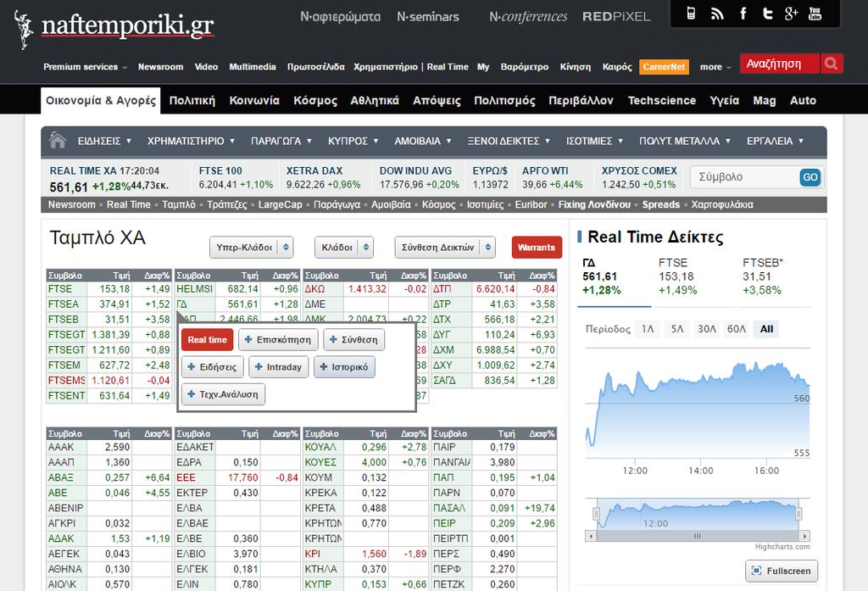868x591 pixels.
Task: Grab the right chart navigator handle
Action: 798,514
